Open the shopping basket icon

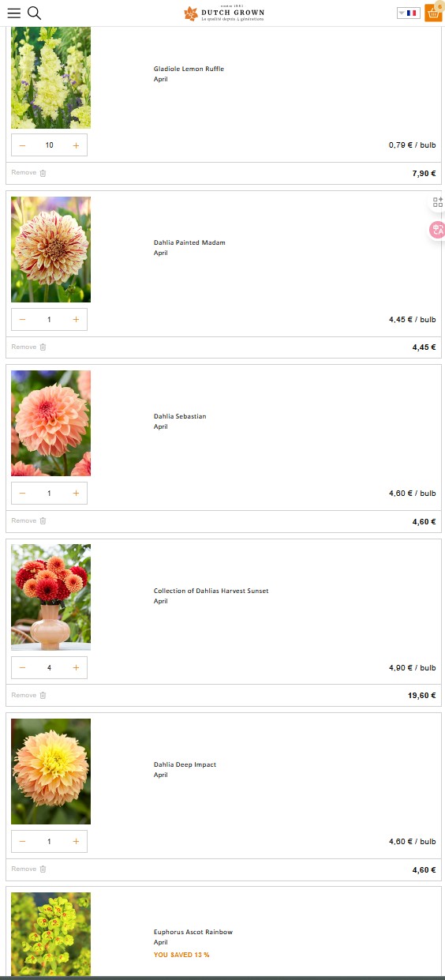(433, 13)
